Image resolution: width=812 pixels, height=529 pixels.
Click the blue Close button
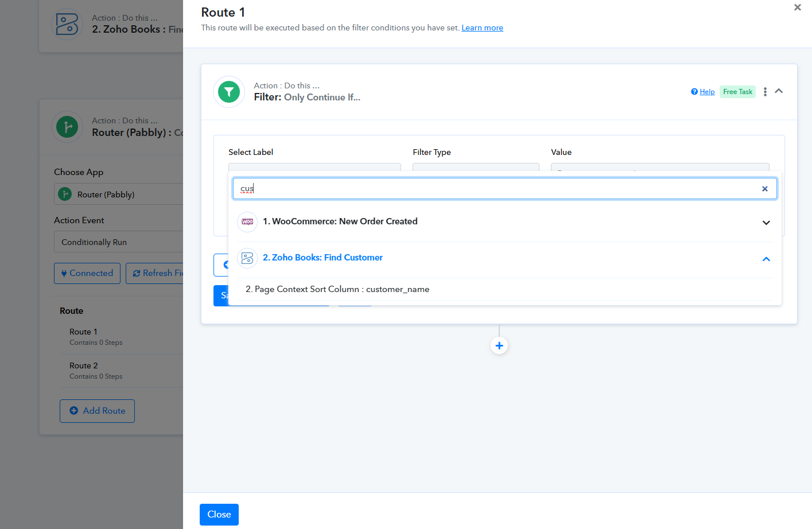tap(219, 515)
